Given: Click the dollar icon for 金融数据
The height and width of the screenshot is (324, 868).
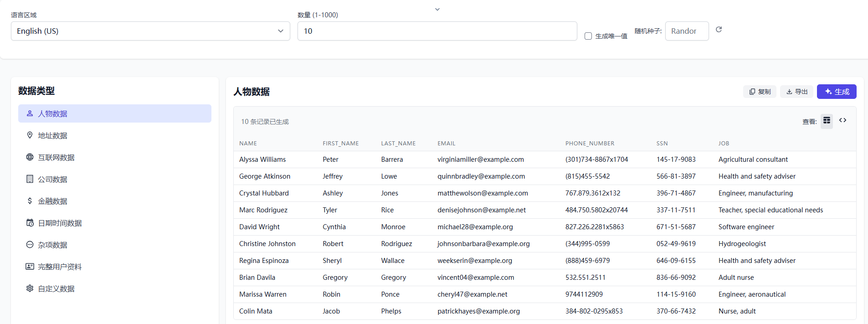Looking at the screenshot, I should click(x=30, y=201).
